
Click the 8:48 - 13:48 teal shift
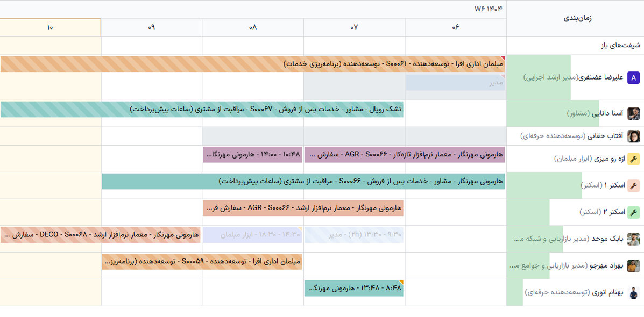(x=353, y=289)
